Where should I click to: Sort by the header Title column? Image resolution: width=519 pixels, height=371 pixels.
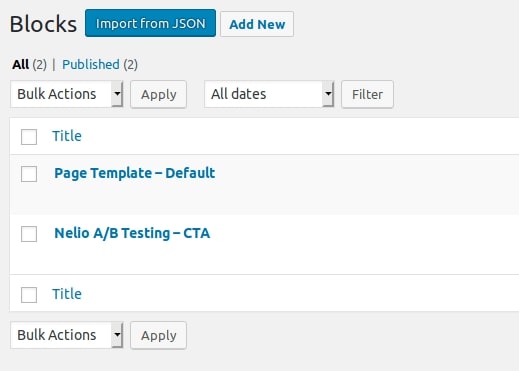(67, 136)
